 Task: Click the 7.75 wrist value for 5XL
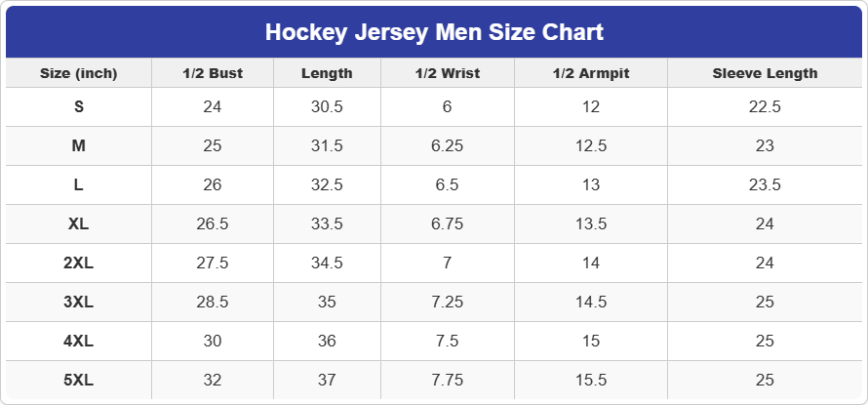[447, 380]
